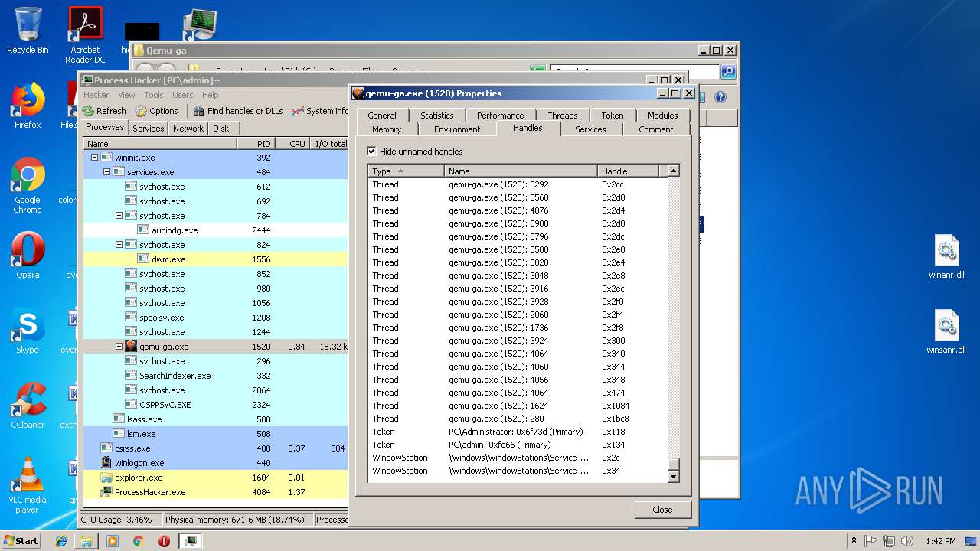Sort handles by Name column
Viewport: 980px width, 551px height.
521,171
